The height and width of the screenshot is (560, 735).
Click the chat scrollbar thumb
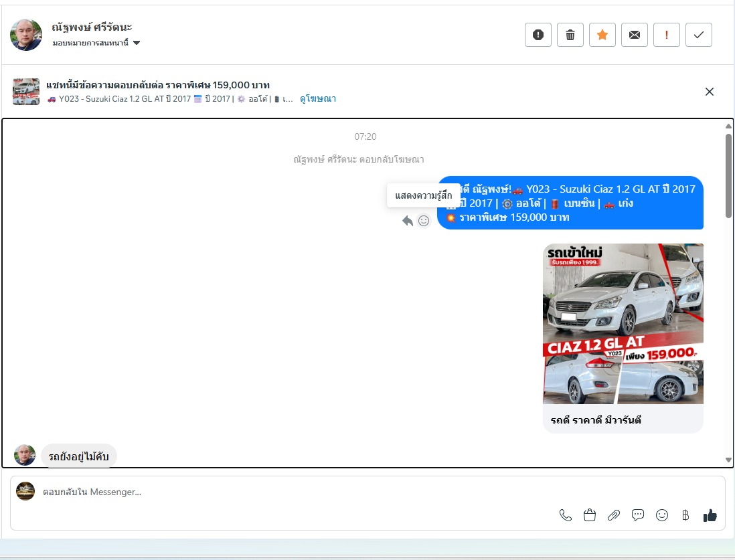728,176
